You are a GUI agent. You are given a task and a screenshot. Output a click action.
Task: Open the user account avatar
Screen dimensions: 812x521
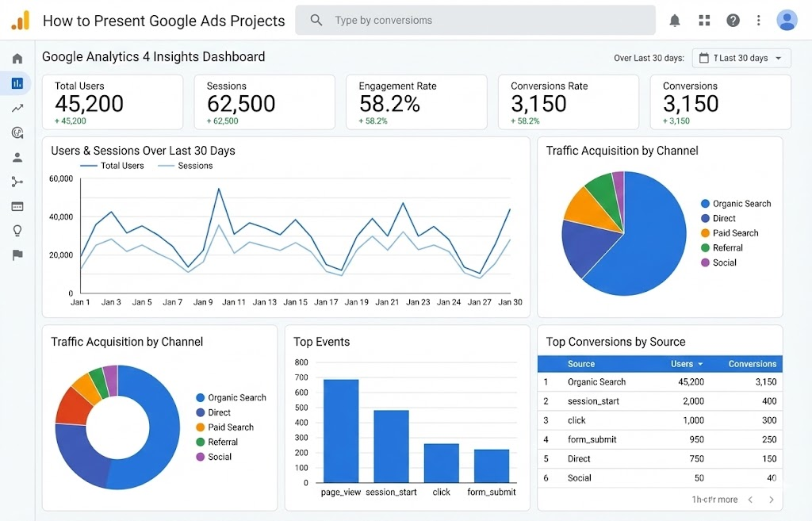tap(787, 21)
